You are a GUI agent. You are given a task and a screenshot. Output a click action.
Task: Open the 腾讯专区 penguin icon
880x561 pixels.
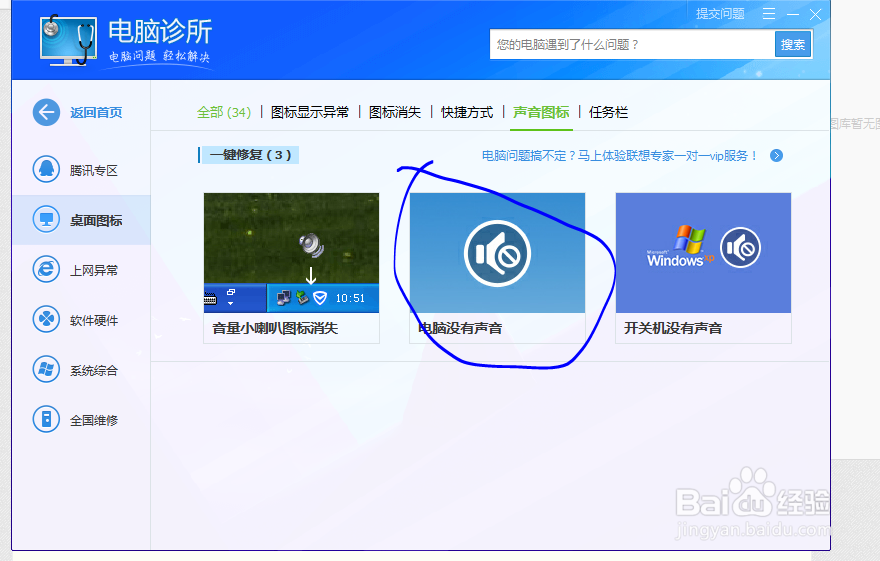point(46,169)
